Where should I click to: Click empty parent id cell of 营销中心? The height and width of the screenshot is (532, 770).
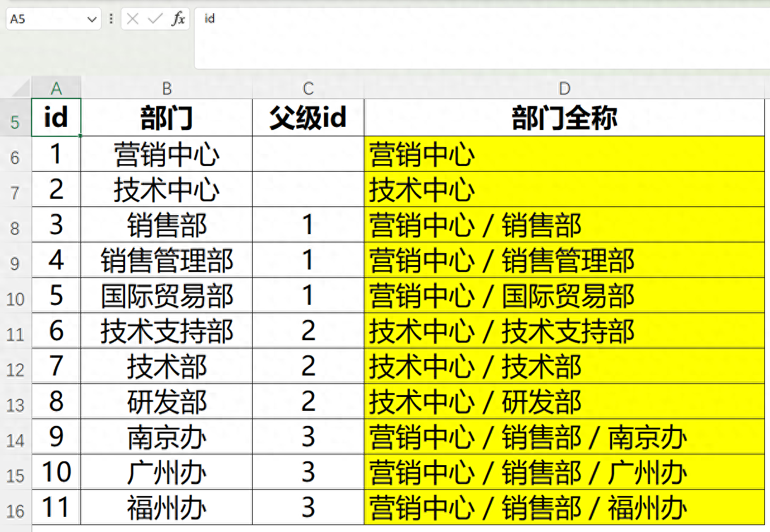coord(308,153)
